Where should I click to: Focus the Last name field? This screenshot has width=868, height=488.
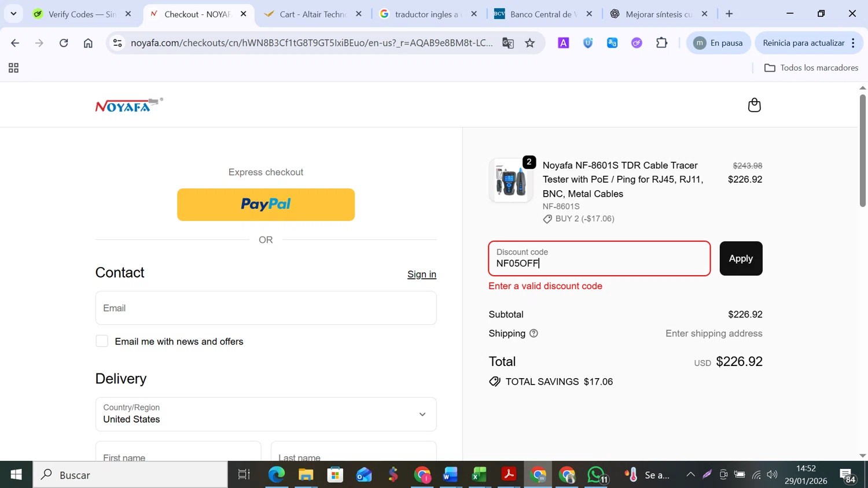[354, 452]
